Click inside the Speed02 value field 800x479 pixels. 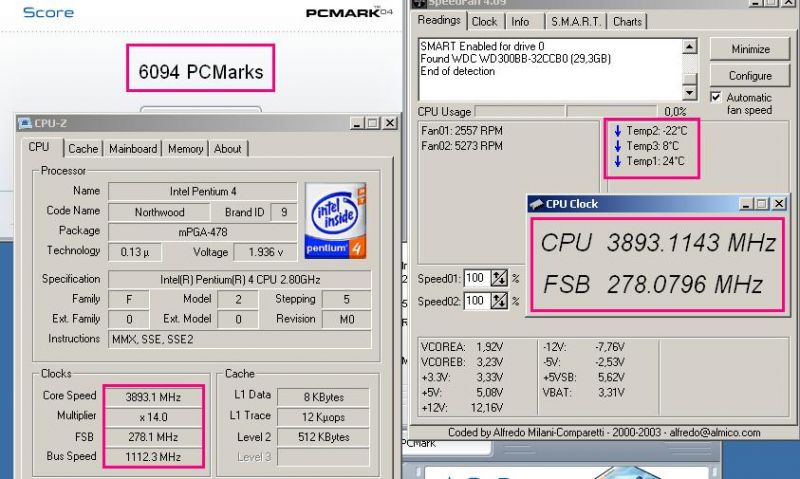tap(477, 300)
